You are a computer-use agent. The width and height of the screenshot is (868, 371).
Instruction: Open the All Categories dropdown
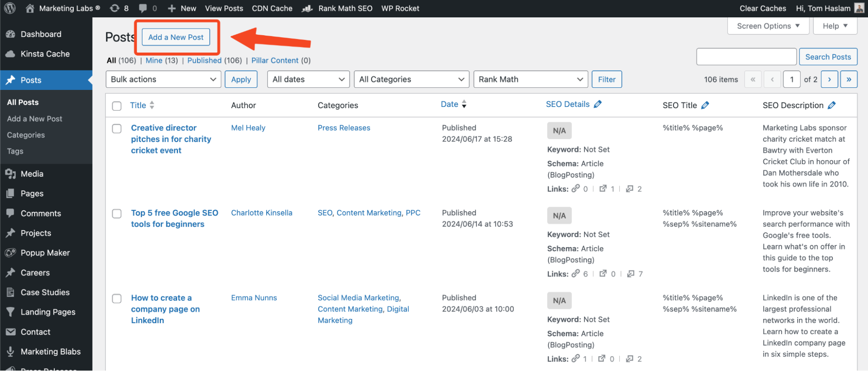[x=412, y=79]
